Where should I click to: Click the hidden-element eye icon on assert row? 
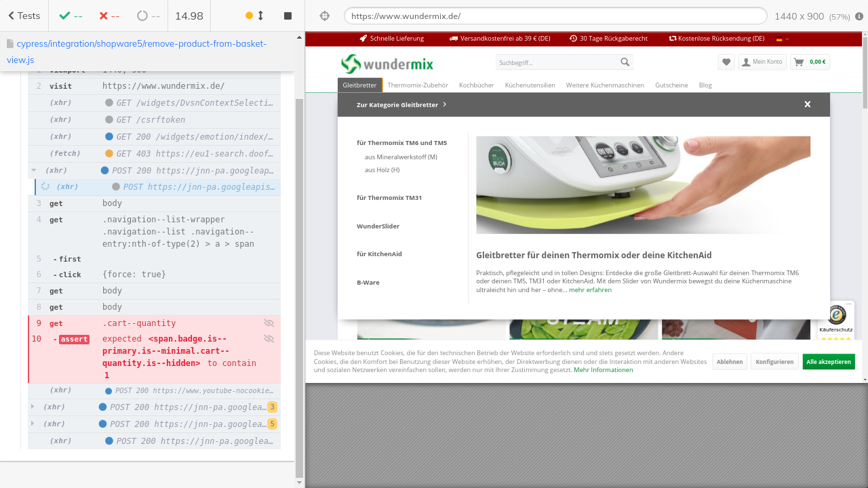pyautogui.click(x=269, y=338)
